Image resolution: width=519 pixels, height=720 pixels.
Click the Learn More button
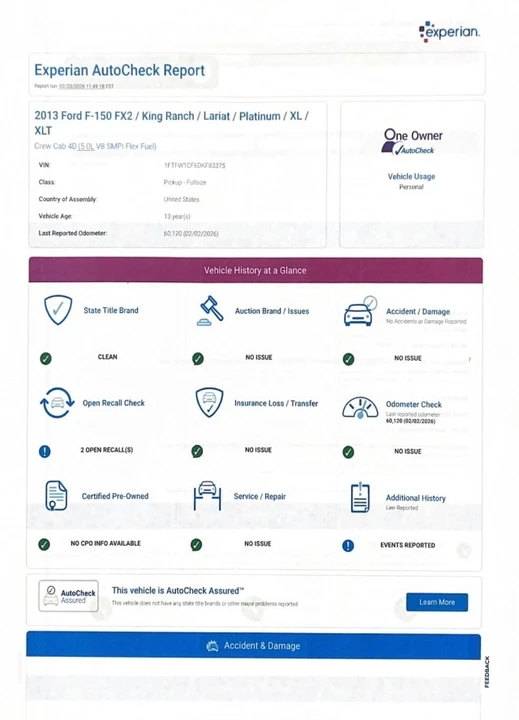pyautogui.click(x=437, y=602)
